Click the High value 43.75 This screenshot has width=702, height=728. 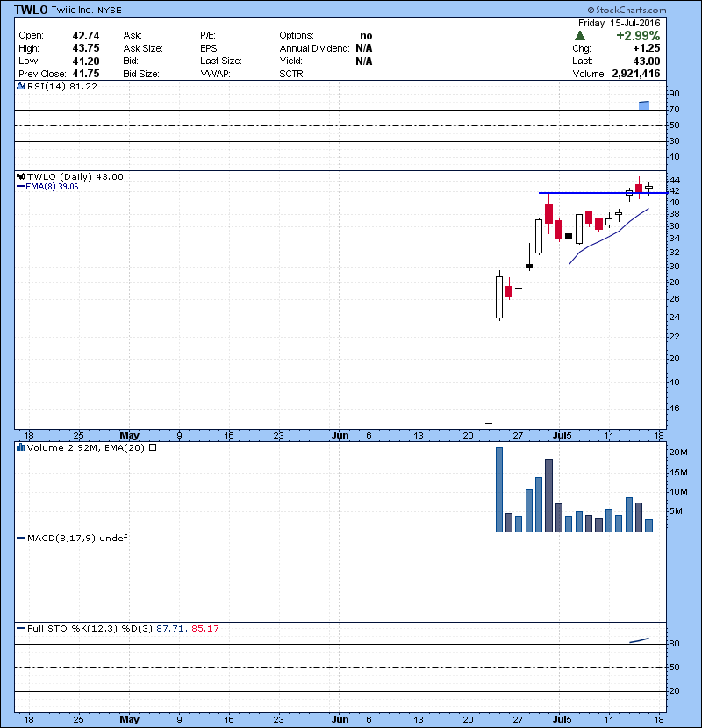(x=86, y=48)
